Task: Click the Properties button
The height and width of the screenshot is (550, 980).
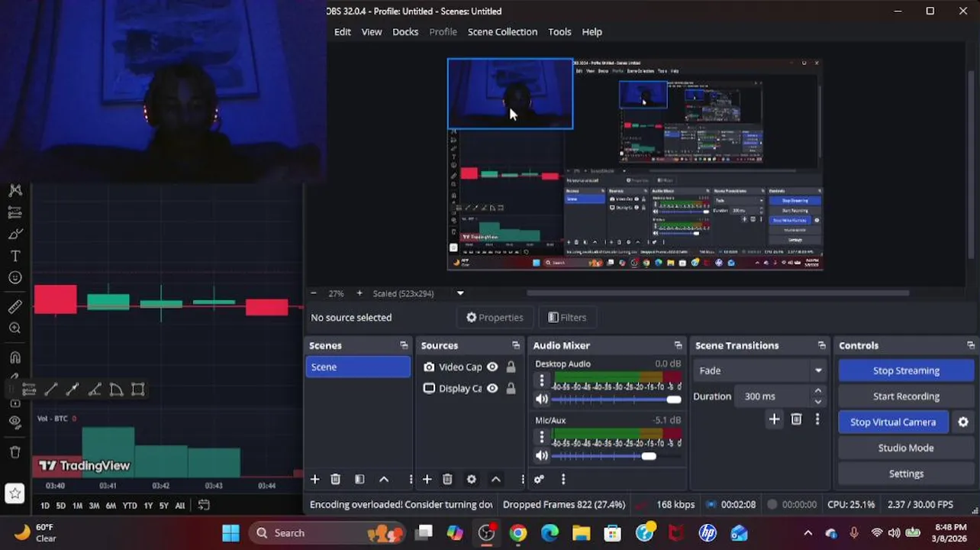Action: pos(495,318)
